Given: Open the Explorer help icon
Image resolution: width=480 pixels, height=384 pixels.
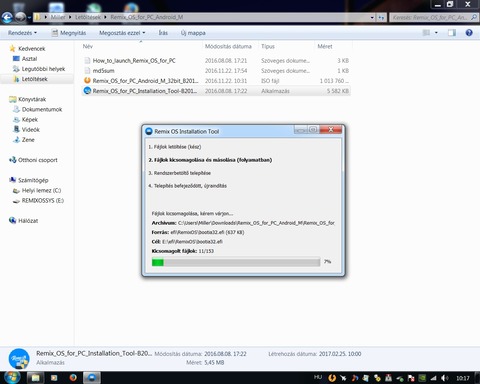Looking at the screenshot, I should tap(469, 33).
